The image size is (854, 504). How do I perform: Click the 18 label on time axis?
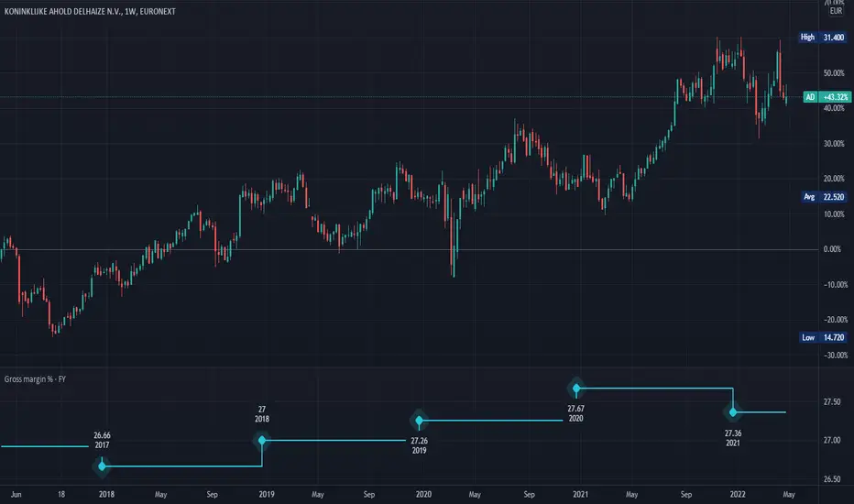pyautogui.click(x=61, y=495)
